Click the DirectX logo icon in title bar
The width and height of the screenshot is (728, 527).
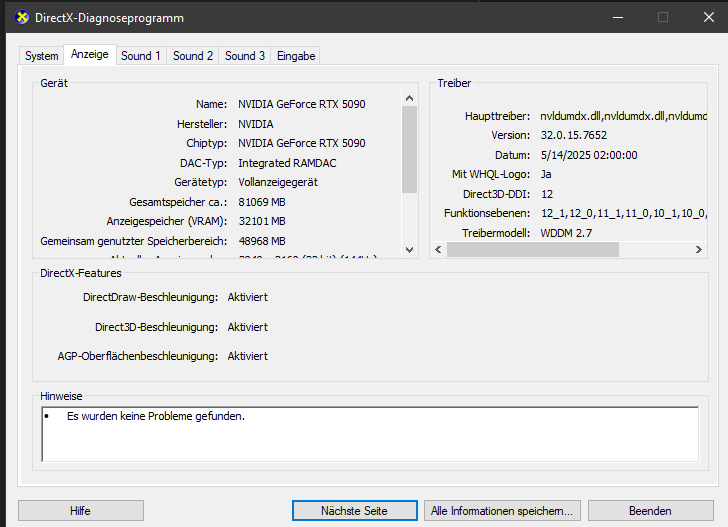(x=21, y=18)
